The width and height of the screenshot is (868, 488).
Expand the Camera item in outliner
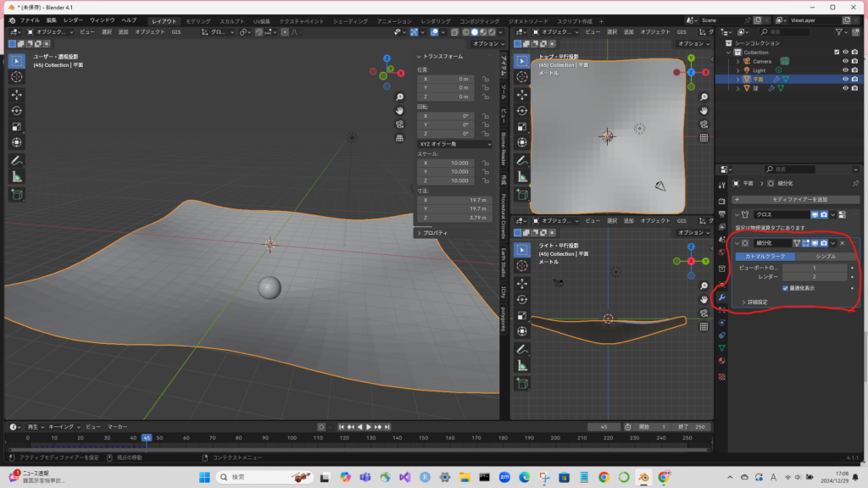coord(737,61)
